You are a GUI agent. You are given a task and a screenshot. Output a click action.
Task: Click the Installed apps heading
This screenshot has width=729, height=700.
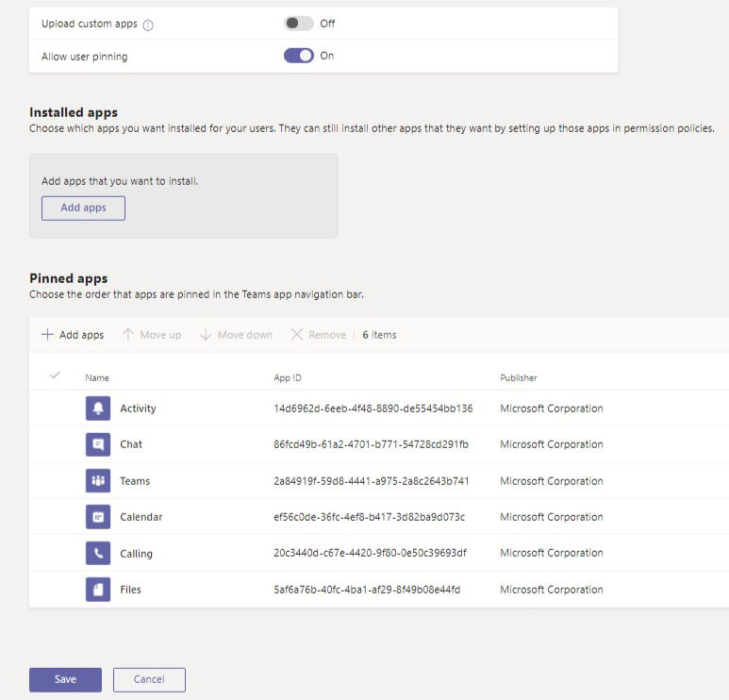(74, 112)
